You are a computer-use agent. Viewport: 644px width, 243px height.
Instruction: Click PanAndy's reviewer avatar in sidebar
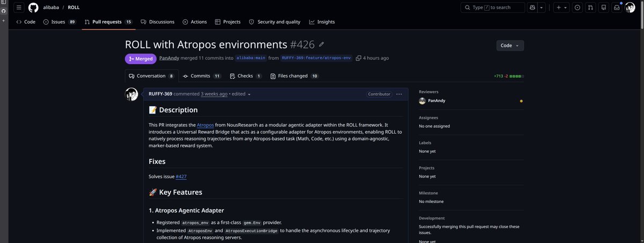(422, 100)
